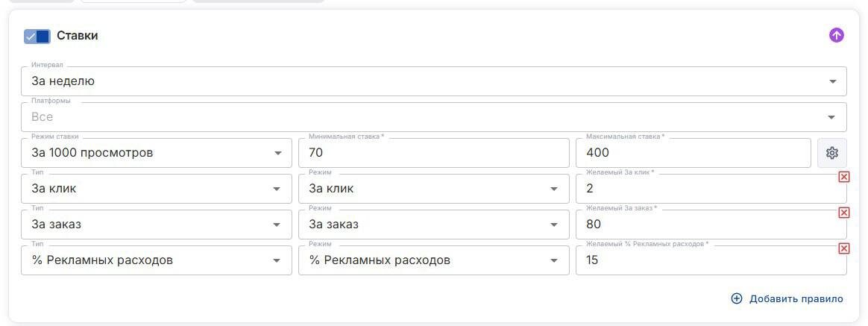Screen dimensions: 868x326
Task: Open the 'Режим' dropdown set to 'За заказ'
Action: [x=433, y=225]
